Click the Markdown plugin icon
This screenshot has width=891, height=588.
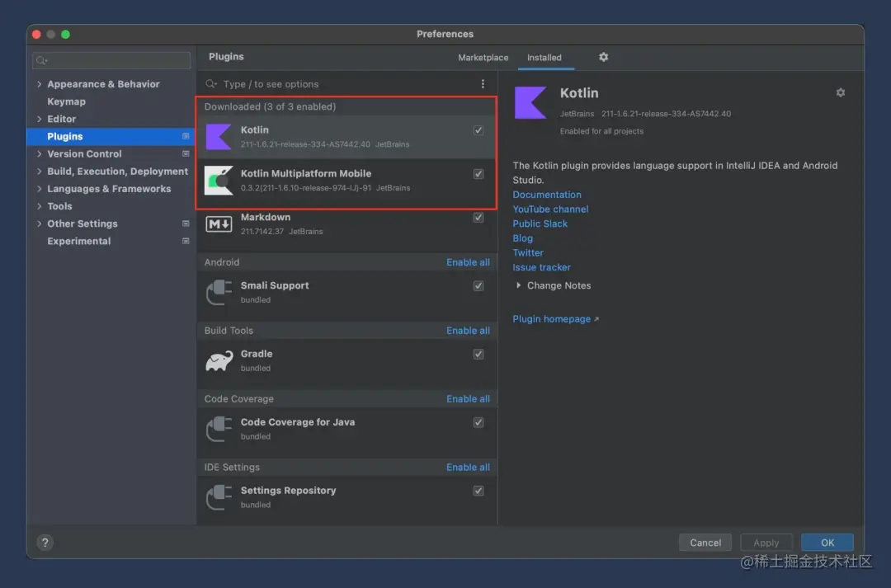pyautogui.click(x=219, y=223)
